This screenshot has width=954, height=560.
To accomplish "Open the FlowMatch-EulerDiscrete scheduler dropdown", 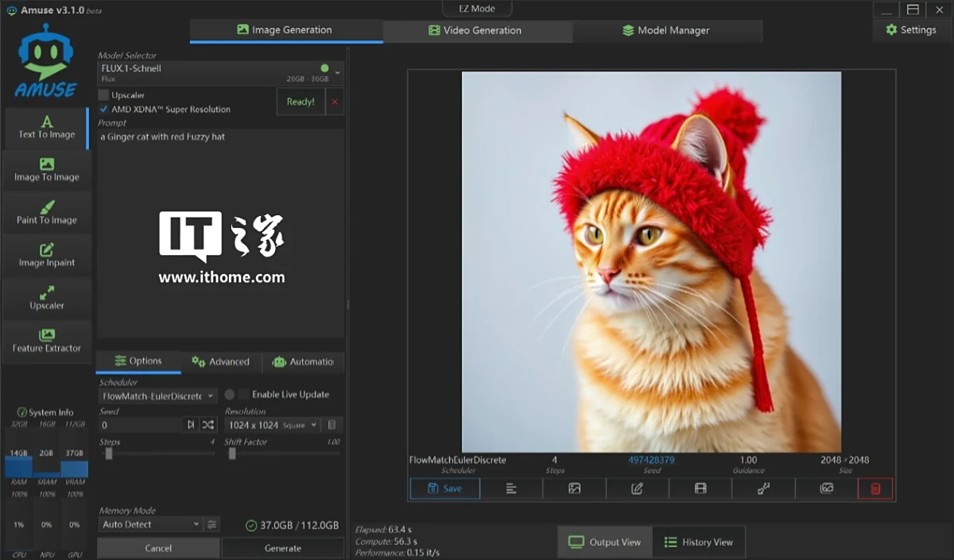I will coord(157,396).
